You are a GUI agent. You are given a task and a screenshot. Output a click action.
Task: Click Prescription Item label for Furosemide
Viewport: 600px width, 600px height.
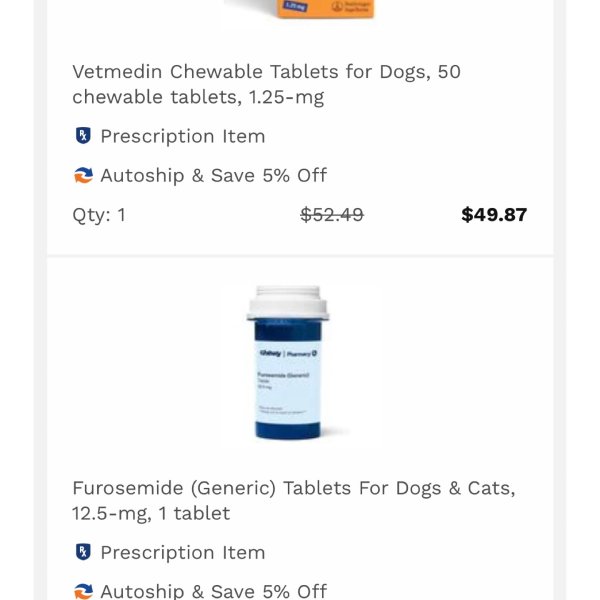click(183, 553)
